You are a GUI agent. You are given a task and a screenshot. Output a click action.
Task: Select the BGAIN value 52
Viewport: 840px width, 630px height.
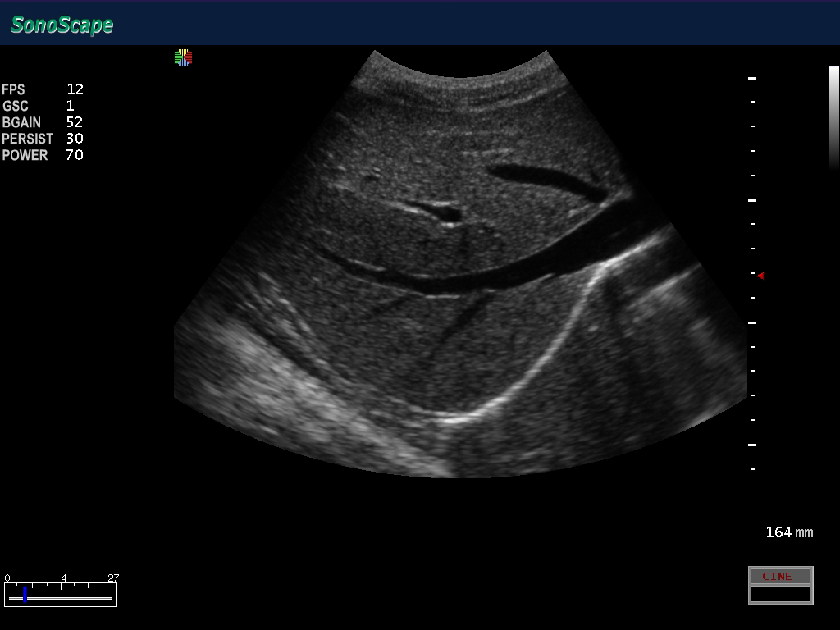[x=75, y=122]
